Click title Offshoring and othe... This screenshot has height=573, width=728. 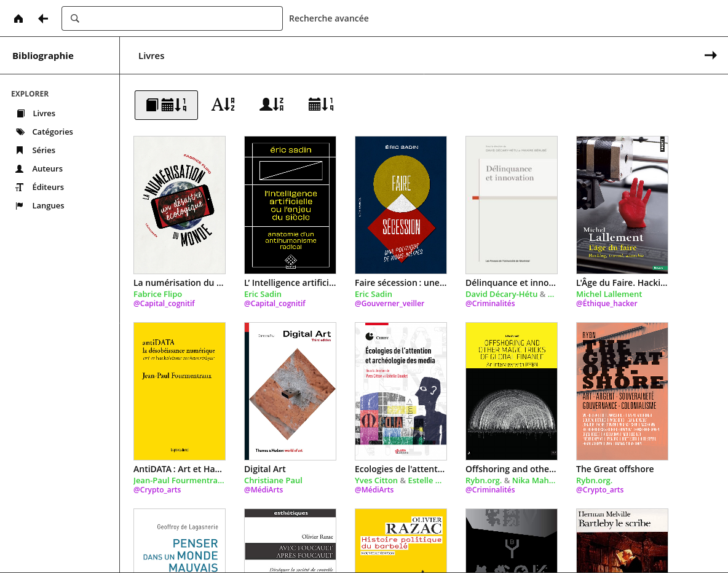tap(511, 469)
